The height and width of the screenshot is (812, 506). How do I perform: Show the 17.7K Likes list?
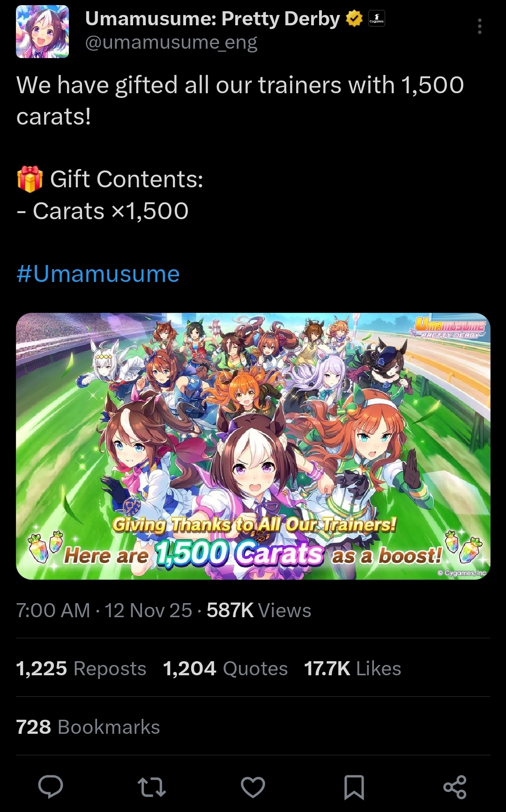coord(353,669)
